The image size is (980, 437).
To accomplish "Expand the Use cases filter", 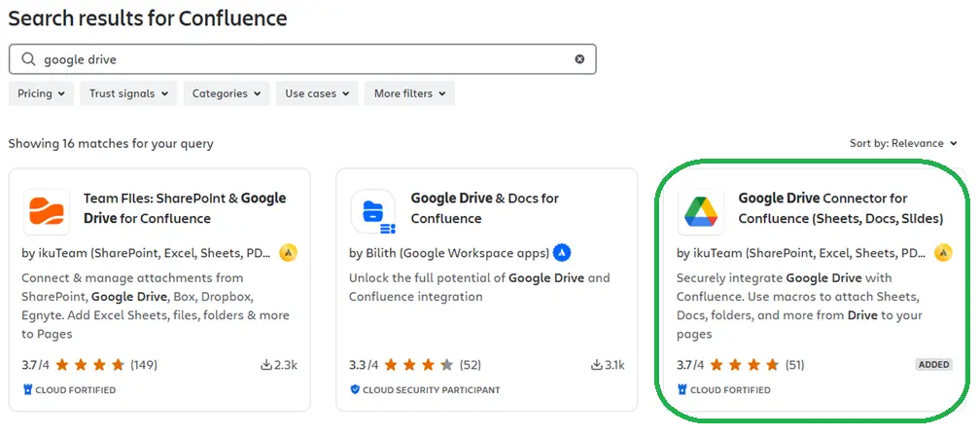I will pos(317,93).
